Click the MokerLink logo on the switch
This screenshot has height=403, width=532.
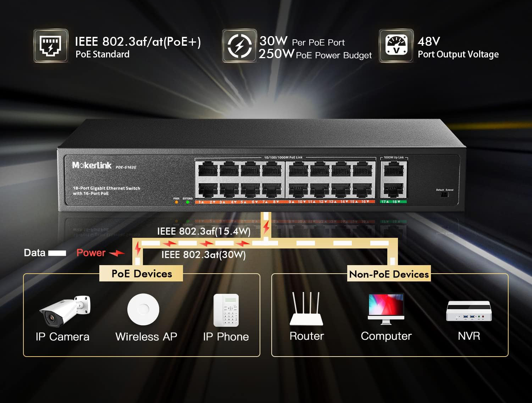[92, 166]
